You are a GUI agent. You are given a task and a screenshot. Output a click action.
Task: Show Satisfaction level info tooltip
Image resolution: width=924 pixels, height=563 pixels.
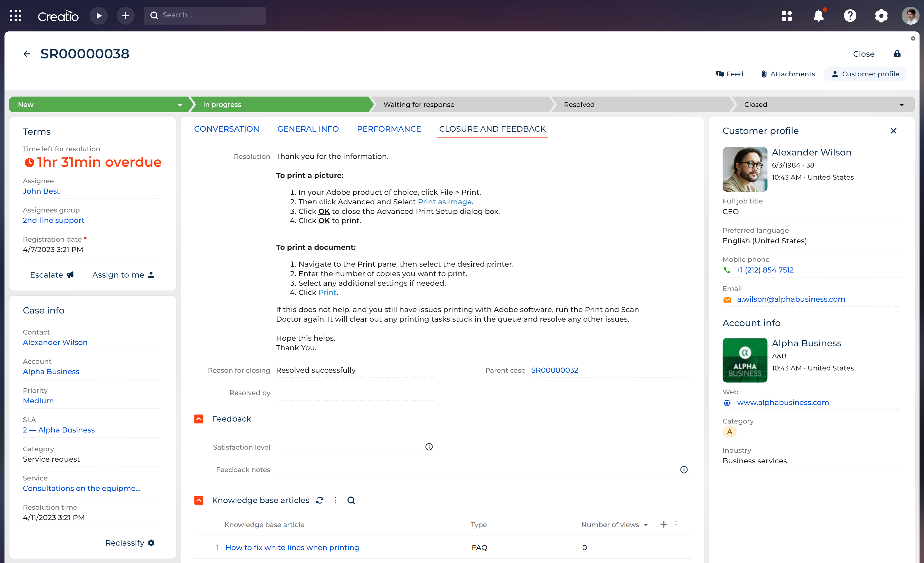pos(429,447)
